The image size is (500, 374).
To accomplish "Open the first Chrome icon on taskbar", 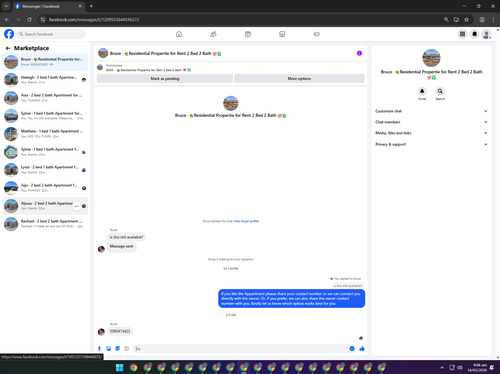I will (x=133, y=367).
